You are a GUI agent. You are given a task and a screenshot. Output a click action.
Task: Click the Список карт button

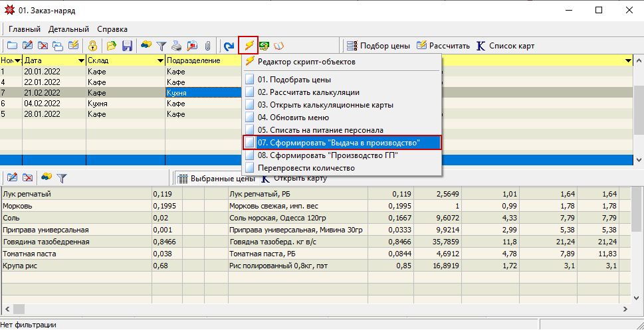(505, 46)
